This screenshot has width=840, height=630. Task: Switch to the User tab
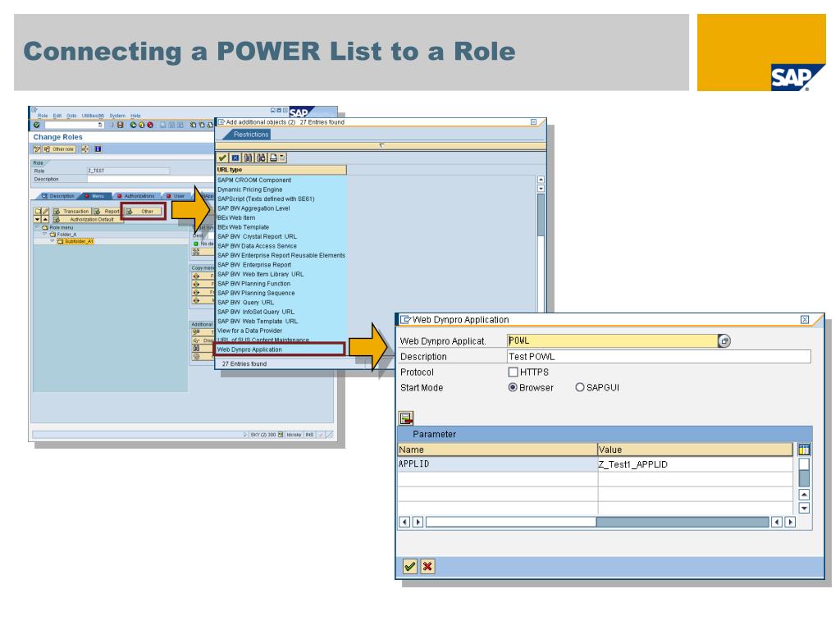pos(176,196)
